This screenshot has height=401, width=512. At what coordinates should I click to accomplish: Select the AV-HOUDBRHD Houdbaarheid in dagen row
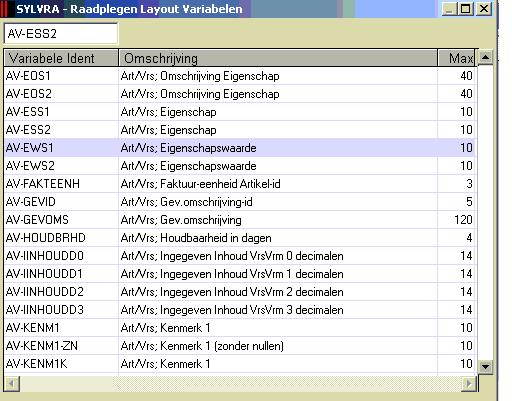240,238
